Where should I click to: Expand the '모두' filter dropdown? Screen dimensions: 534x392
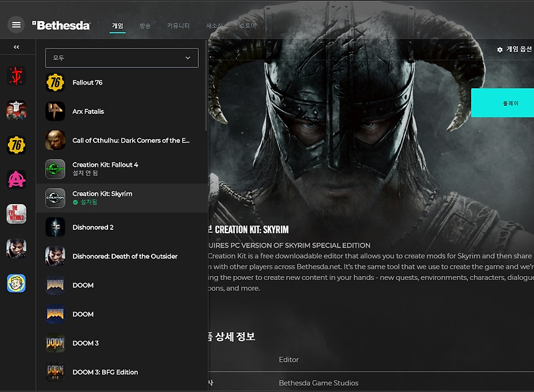click(122, 58)
